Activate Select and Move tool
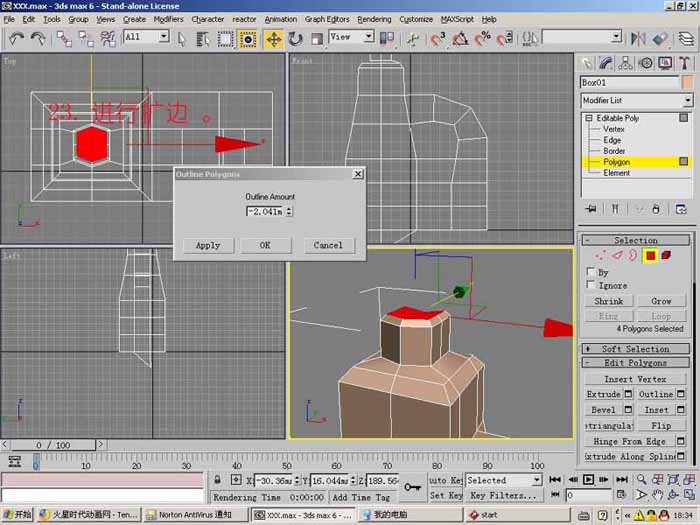The height and width of the screenshot is (525, 700). 273,39
